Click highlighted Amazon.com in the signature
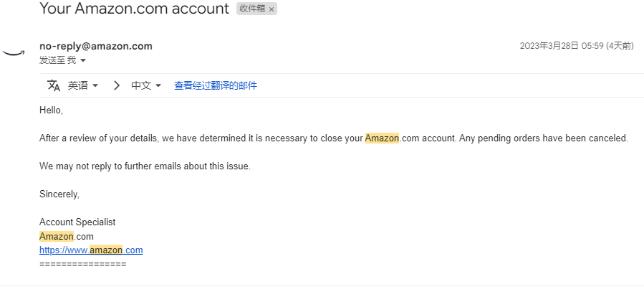Screen dimensions: 644x287 (67, 237)
